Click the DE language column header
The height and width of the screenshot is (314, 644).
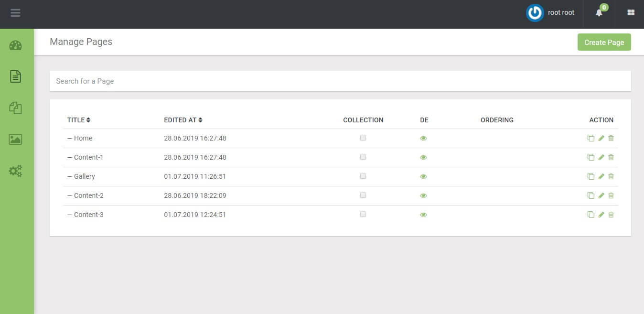tap(424, 120)
